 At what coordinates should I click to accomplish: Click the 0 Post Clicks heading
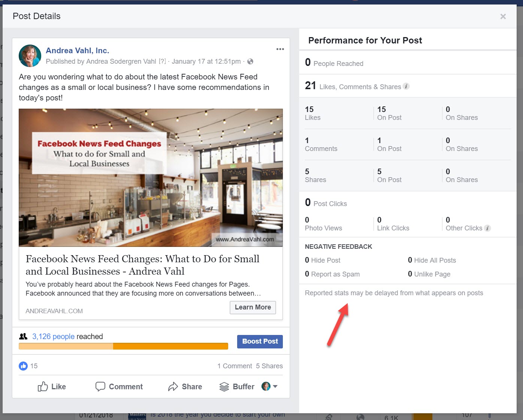pyautogui.click(x=326, y=203)
